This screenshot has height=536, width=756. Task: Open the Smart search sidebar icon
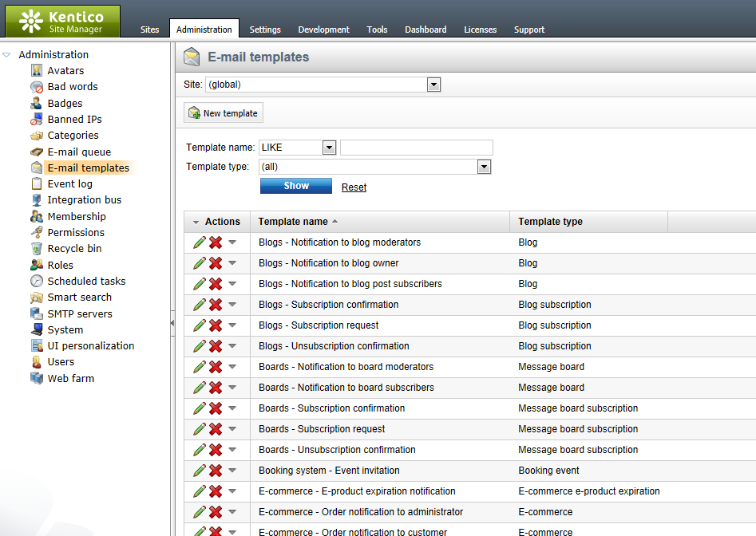point(37,298)
